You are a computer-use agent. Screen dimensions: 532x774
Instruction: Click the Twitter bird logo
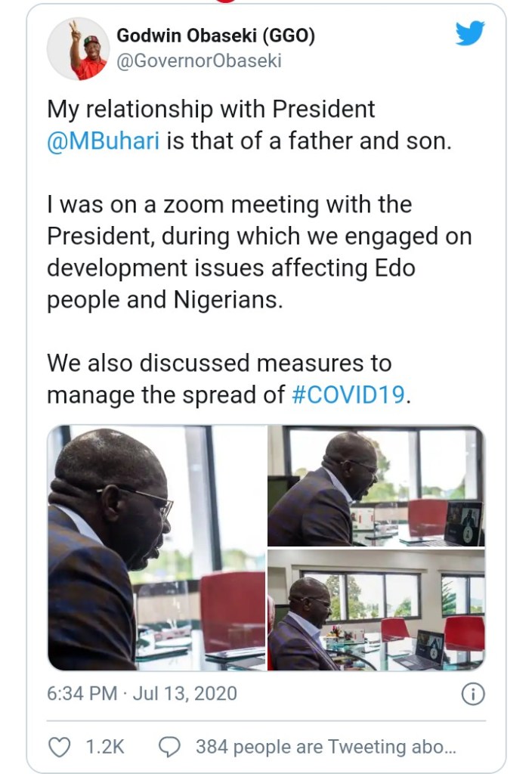469,34
